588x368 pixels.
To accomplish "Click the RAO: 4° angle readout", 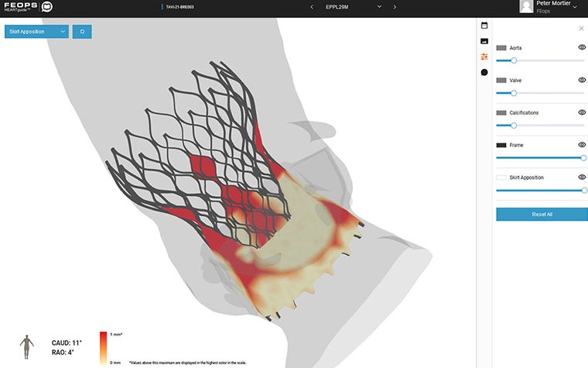I will coord(63,353).
